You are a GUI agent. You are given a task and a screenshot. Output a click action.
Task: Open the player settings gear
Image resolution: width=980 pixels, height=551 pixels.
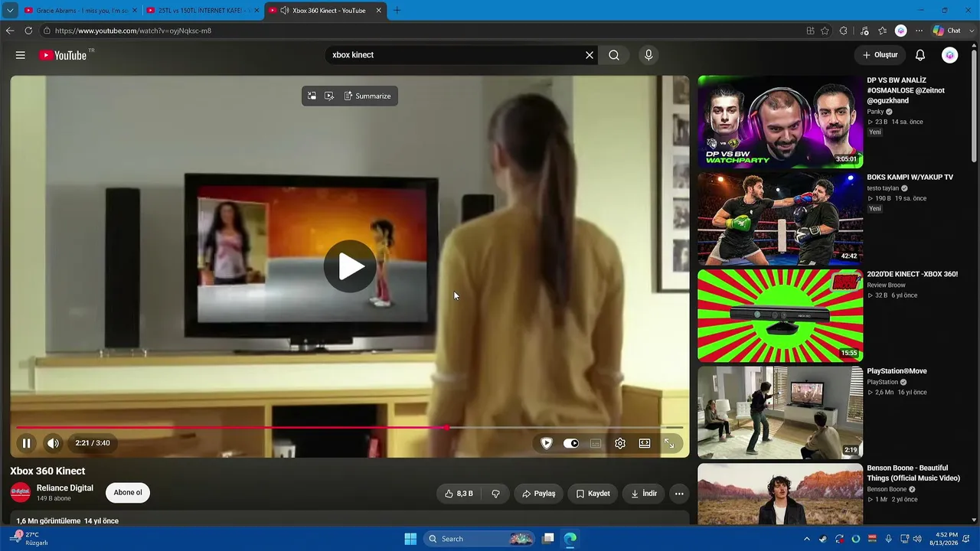pyautogui.click(x=620, y=443)
